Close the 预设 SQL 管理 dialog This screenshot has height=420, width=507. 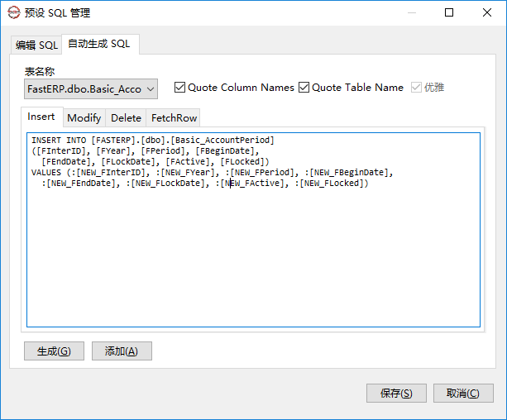click(487, 12)
